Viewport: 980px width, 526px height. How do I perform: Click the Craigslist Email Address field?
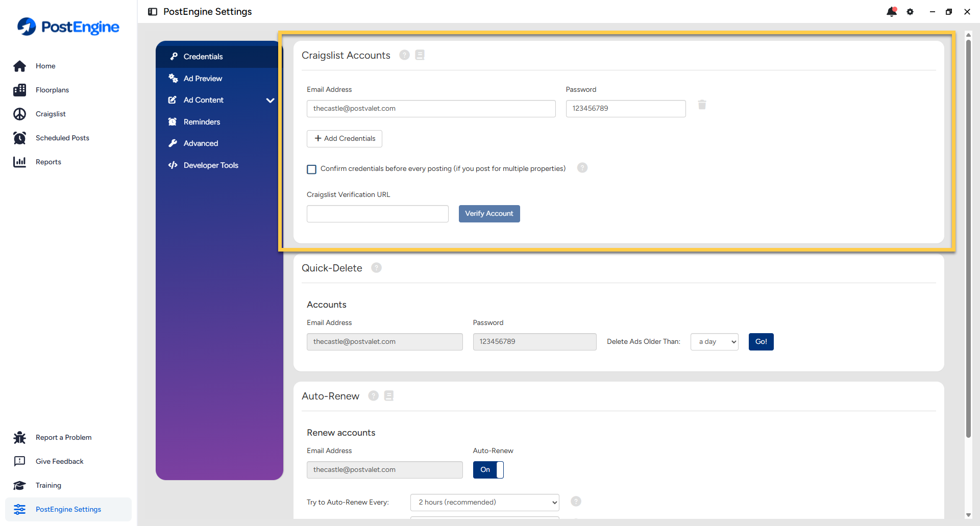click(x=431, y=109)
